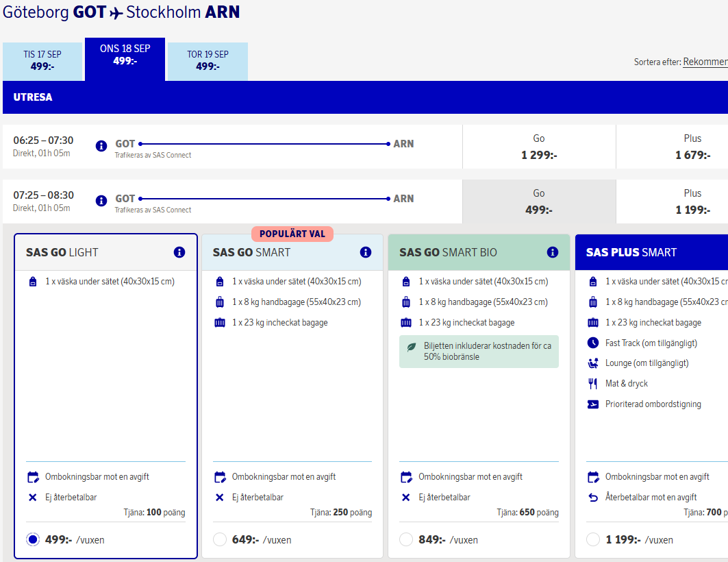Select the 499:- SAS Go Light radio button
The image size is (728, 562).
click(x=33, y=539)
